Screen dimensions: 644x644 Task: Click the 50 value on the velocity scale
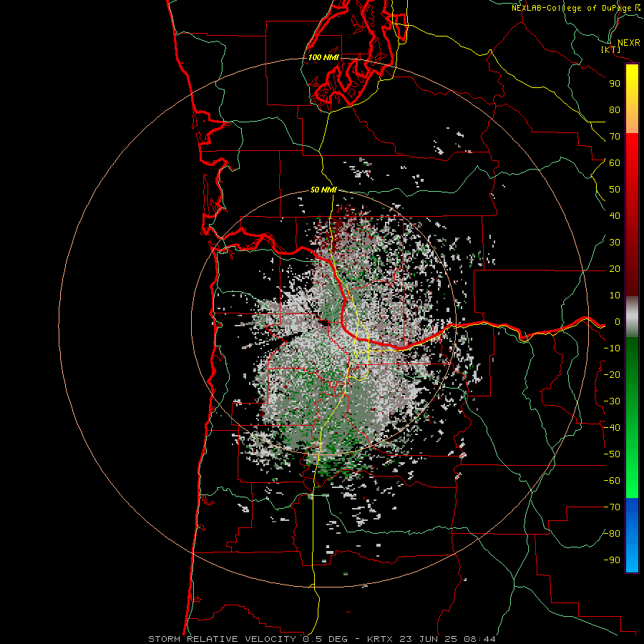[x=615, y=190]
